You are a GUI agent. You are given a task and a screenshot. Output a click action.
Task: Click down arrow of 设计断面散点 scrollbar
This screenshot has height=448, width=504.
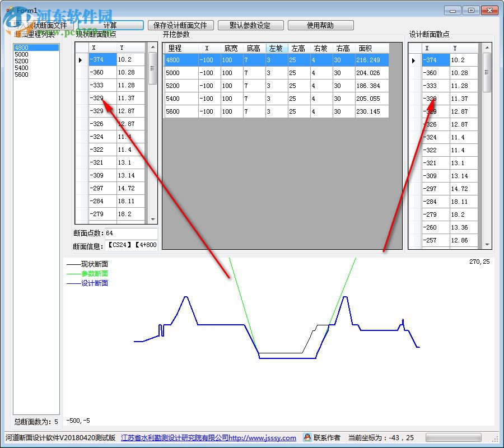487,245
